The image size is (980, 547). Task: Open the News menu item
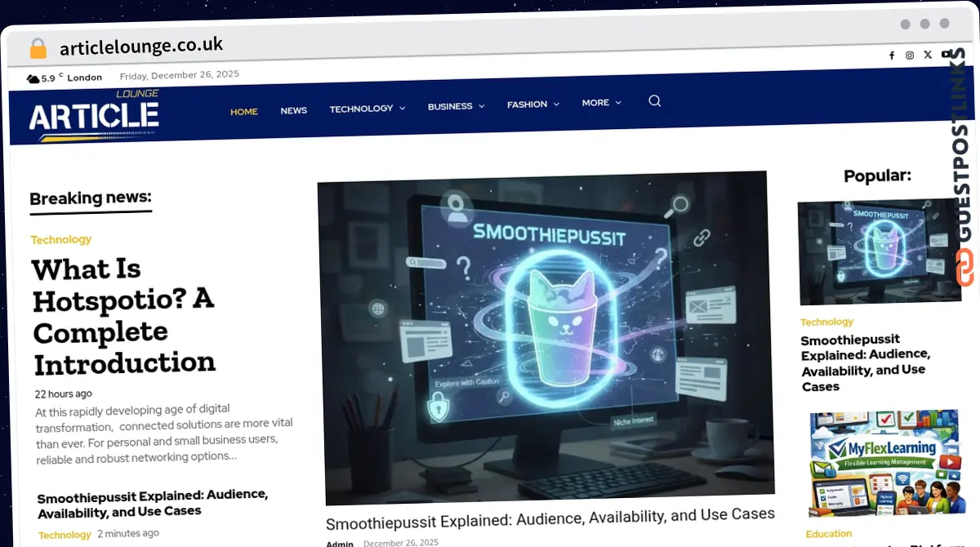click(293, 110)
